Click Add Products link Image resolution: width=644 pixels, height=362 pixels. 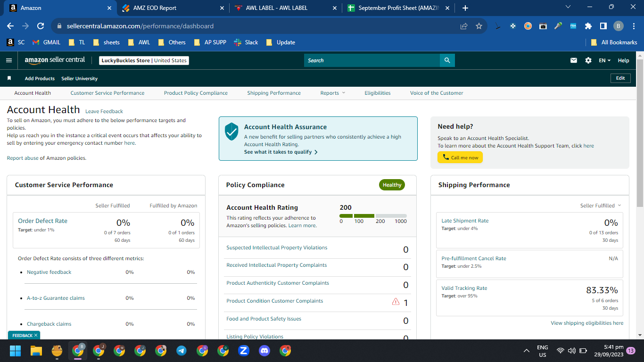click(40, 78)
